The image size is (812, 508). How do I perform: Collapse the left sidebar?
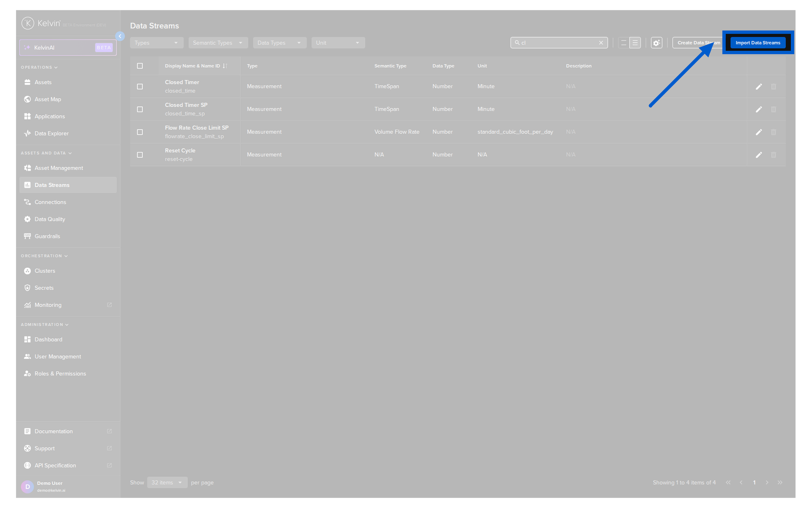click(120, 36)
